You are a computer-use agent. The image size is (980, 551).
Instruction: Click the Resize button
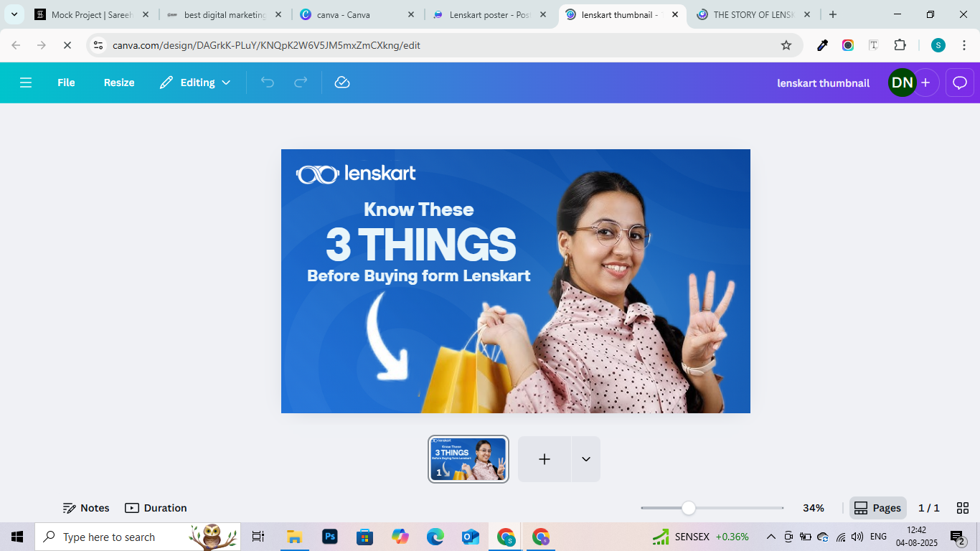point(119,83)
